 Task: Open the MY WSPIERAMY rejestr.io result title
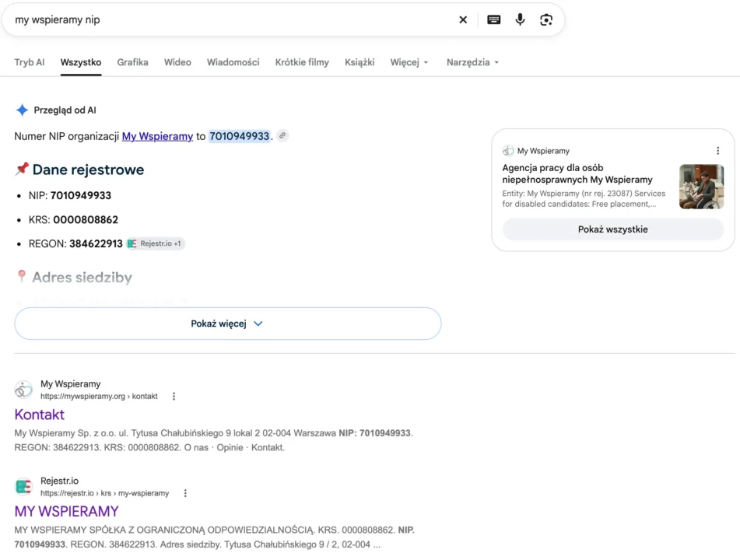[x=67, y=512]
